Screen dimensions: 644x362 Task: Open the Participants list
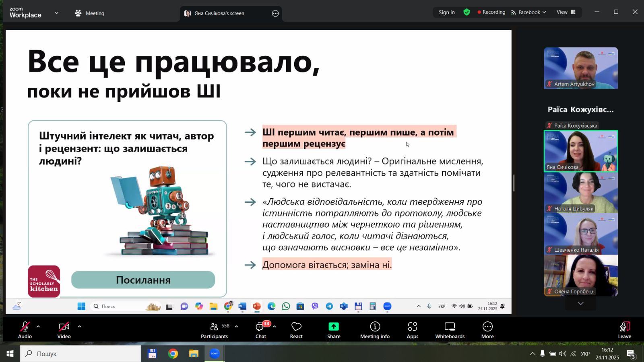point(215,330)
